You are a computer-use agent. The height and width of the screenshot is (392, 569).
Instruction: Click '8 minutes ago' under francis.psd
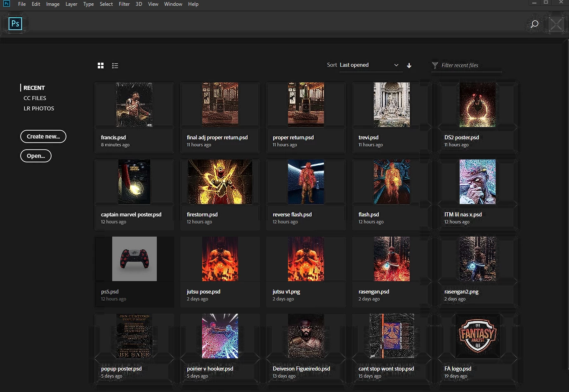pyautogui.click(x=115, y=145)
